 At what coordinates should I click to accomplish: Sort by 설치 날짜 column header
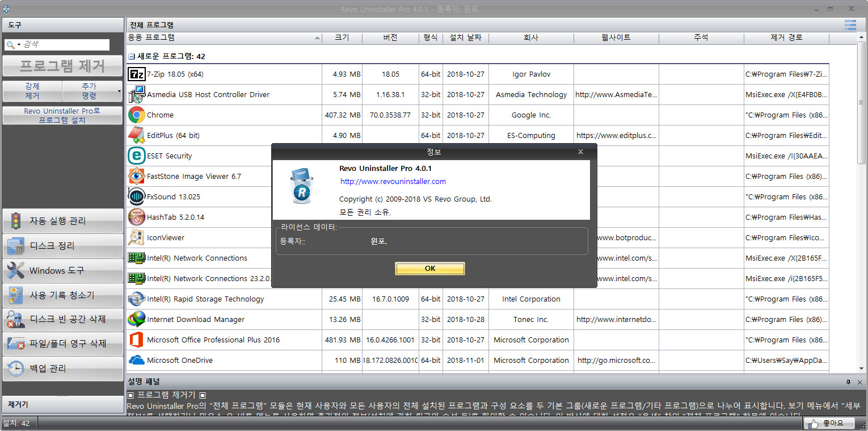click(465, 37)
